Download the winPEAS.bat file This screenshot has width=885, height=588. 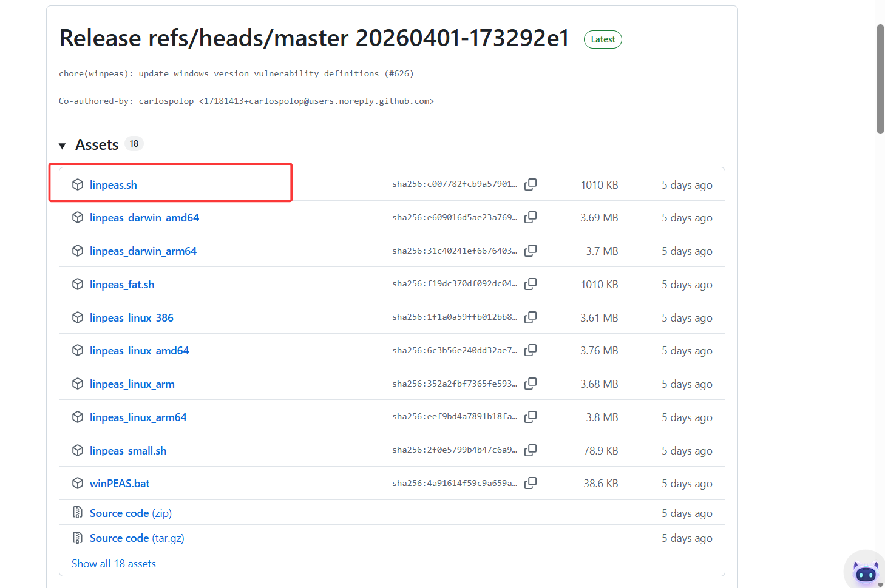(x=120, y=484)
